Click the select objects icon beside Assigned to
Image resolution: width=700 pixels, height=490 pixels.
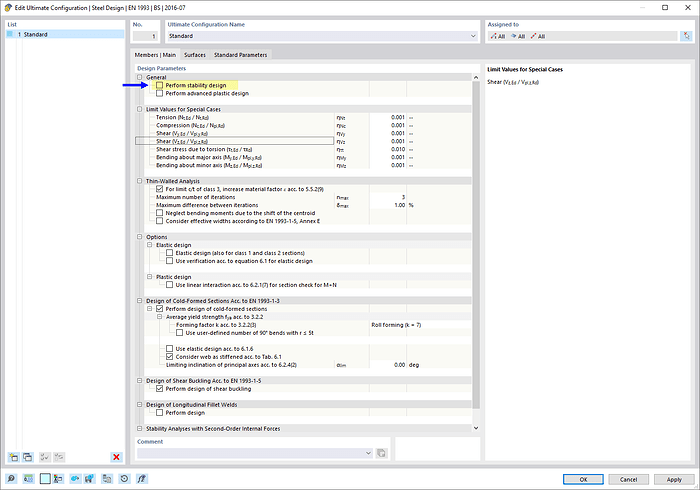[685, 35]
